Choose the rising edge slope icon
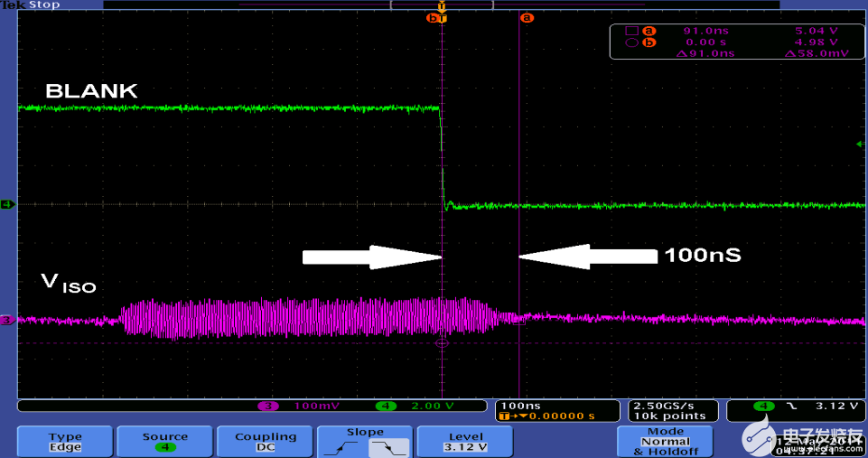The height and width of the screenshot is (458, 868). click(342, 447)
